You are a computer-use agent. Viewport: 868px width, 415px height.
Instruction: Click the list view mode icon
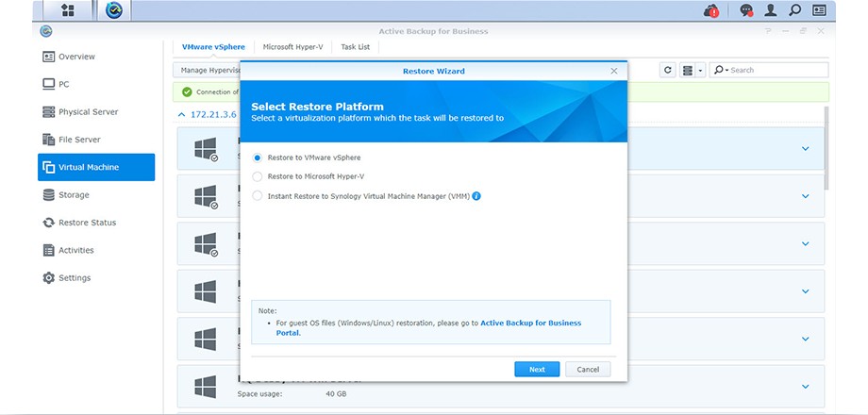688,71
